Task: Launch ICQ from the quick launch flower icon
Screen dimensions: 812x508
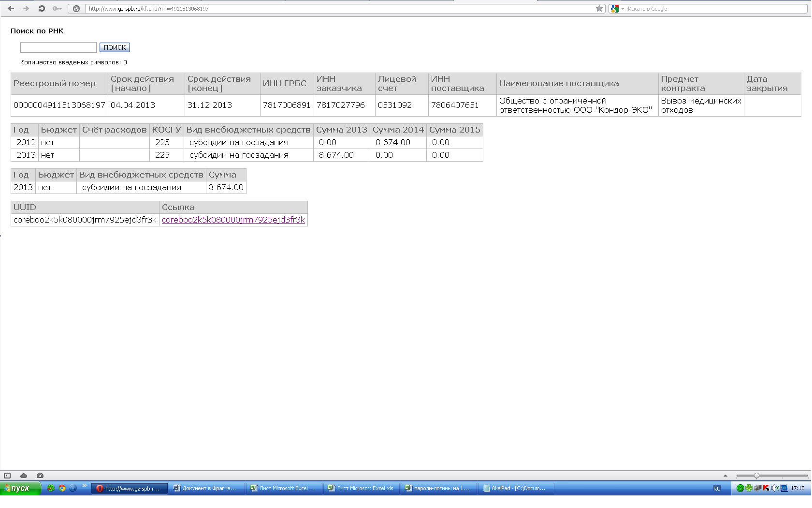Action: point(51,488)
